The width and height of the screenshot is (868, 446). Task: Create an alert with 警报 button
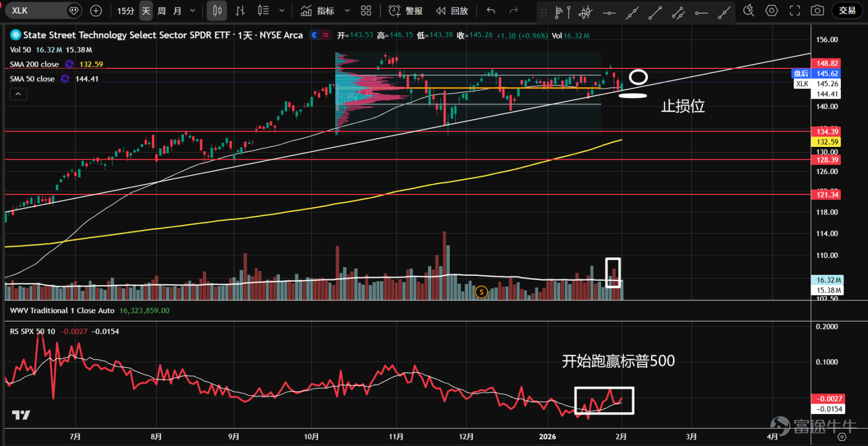[406, 11]
